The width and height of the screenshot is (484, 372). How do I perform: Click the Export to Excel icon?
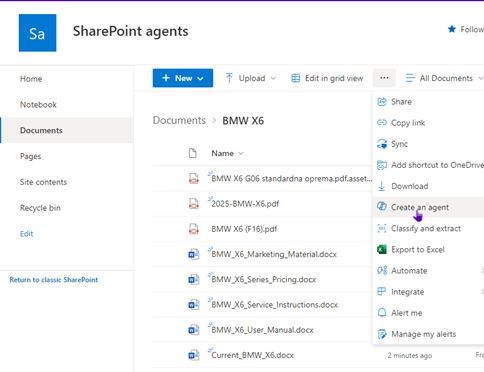[x=382, y=249]
